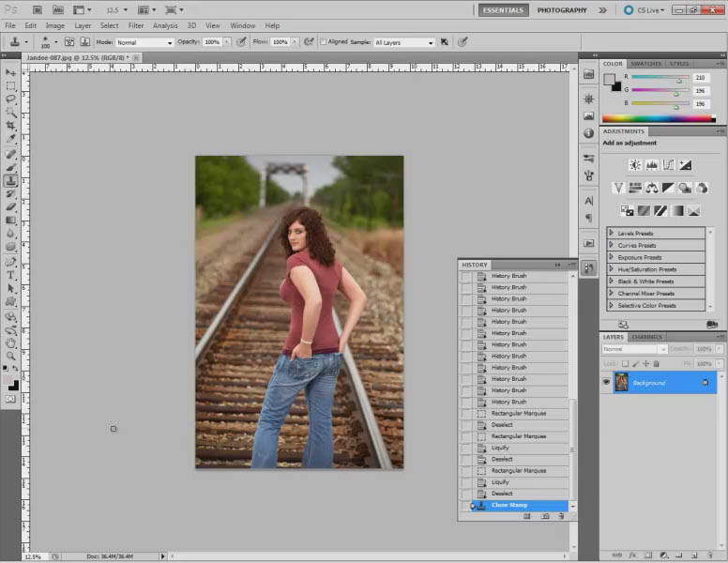
Task: Select the Zoom tool
Action: pos(10,357)
